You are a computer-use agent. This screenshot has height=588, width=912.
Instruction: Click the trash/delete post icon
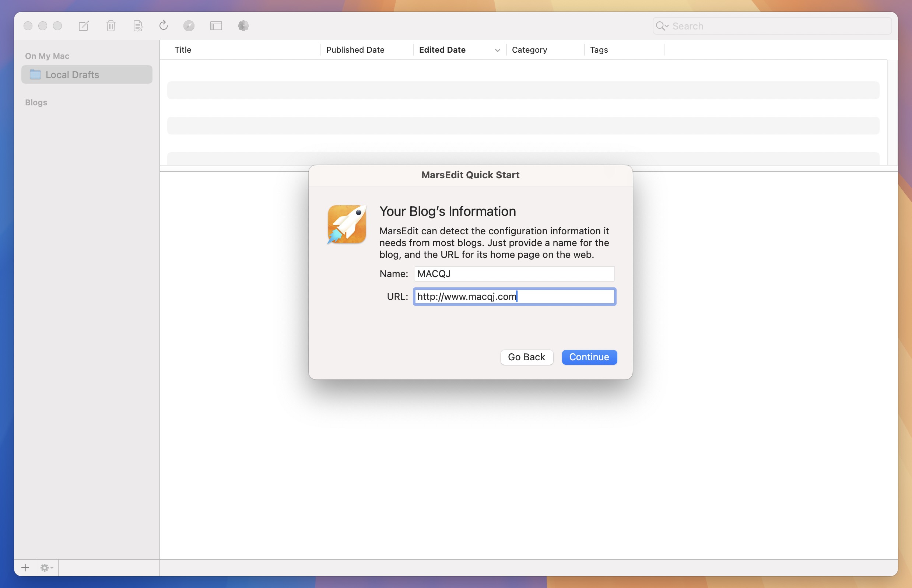(111, 25)
